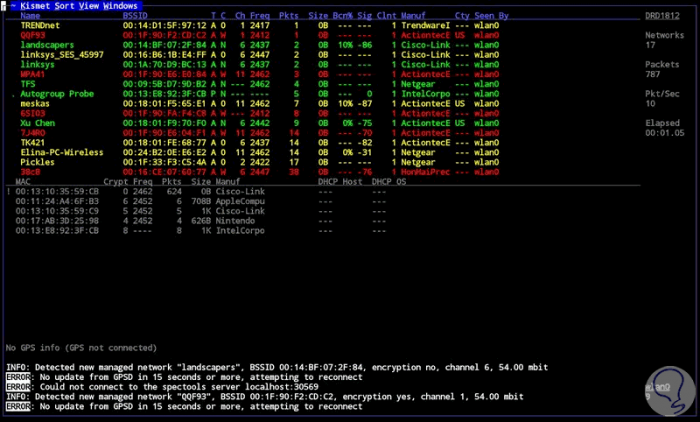Select client MAC 00:13:E8:92:3F:CB
This screenshot has width=700, height=422.
(x=57, y=231)
